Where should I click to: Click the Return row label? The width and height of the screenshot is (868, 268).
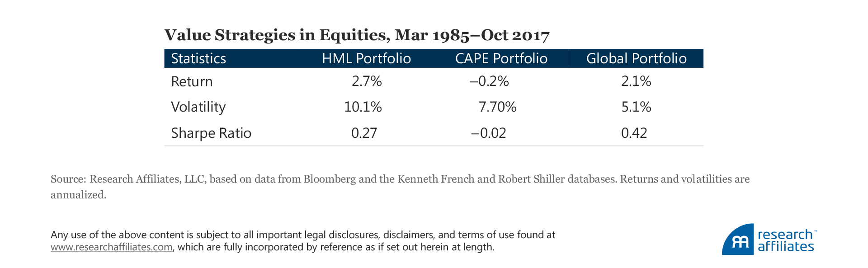(x=192, y=82)
